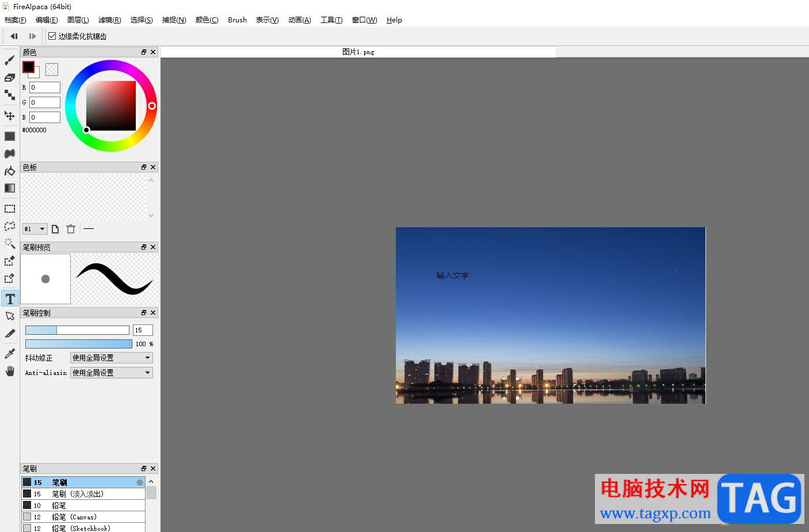Add new palette color page icon
Screen dimensions: 809x532
(x=55, y=229)
